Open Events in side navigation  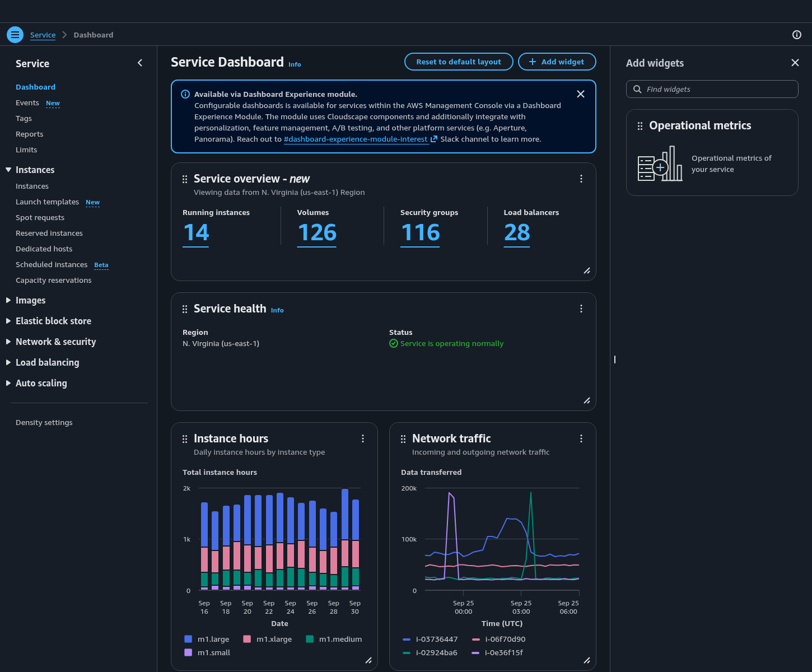click(27, 102)
